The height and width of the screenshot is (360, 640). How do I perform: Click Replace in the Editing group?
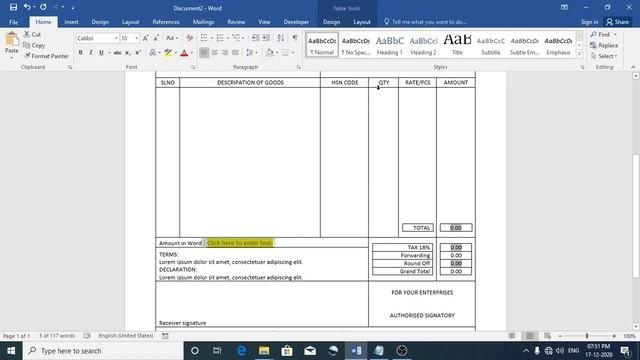pyautogui.click(x=604, y=45)
